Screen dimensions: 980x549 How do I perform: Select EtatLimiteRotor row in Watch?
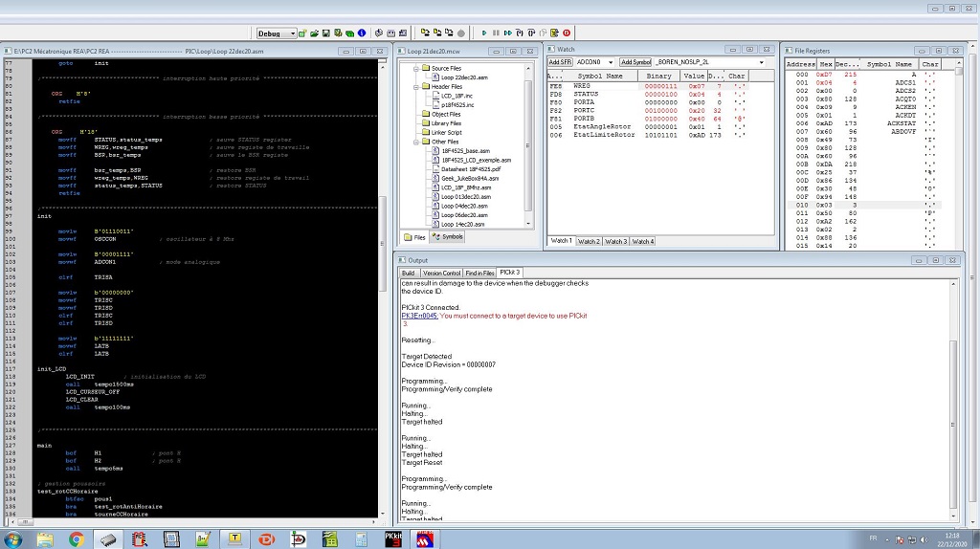(x=648, y=135)
